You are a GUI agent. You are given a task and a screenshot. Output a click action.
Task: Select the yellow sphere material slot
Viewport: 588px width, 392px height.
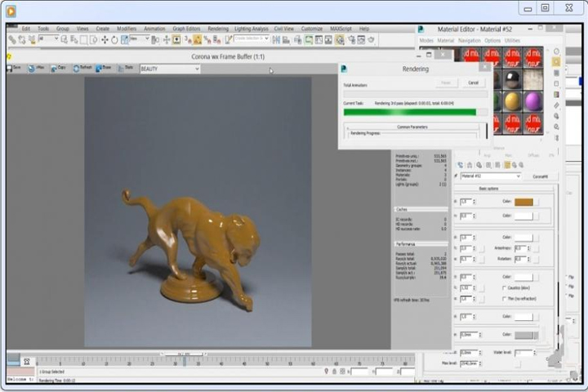[x=511, y=100]
